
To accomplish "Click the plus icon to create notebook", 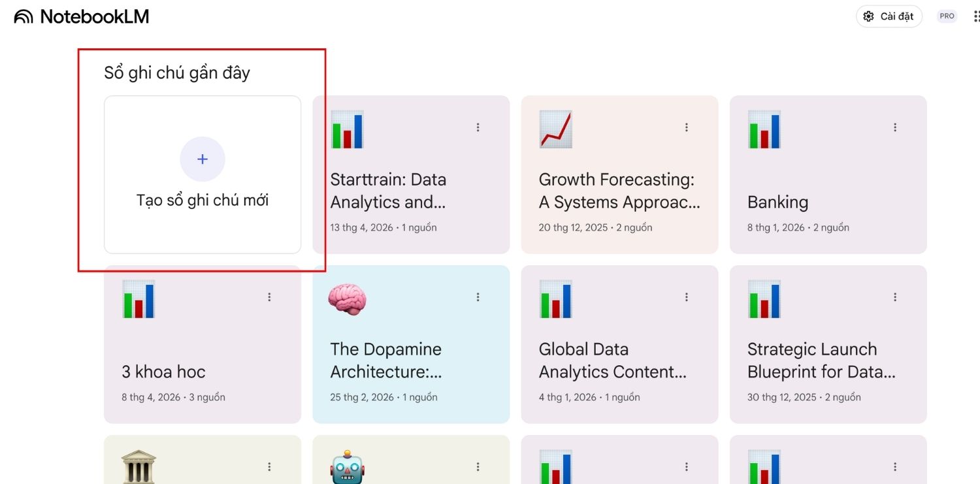I will pyautogui.click(x=203, y=159).
